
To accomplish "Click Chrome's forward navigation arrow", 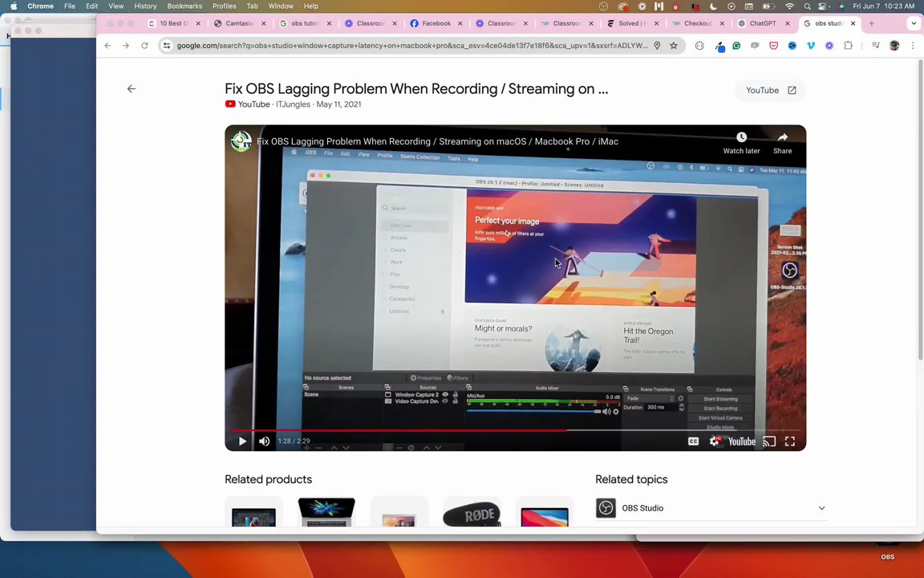I will (x=126, y=46).
